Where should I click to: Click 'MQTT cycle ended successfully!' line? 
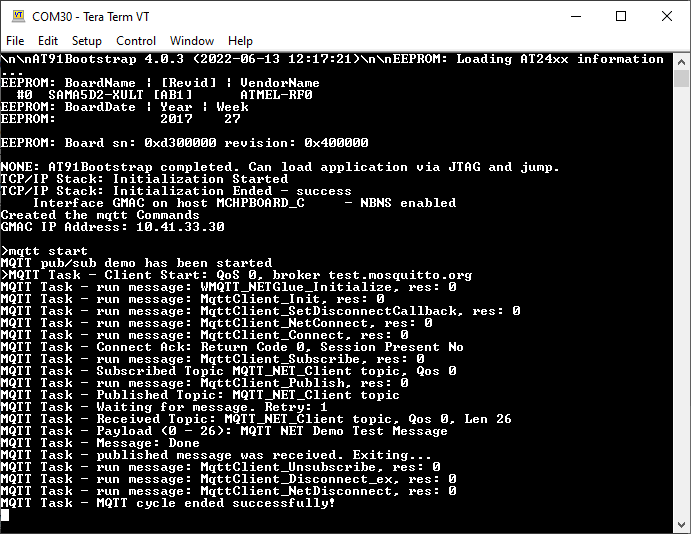click(x=168, y=503)
